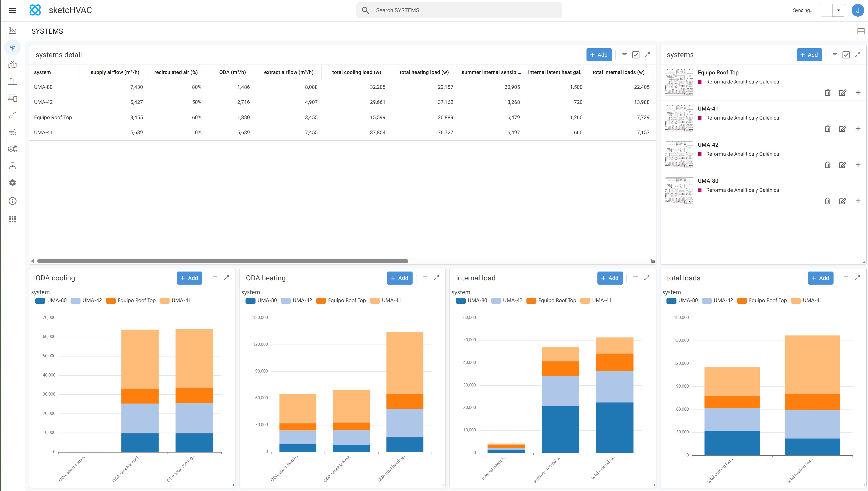868x491 pixels.
Task: Edit the UMA-41 system card
Action: (842, 129)
